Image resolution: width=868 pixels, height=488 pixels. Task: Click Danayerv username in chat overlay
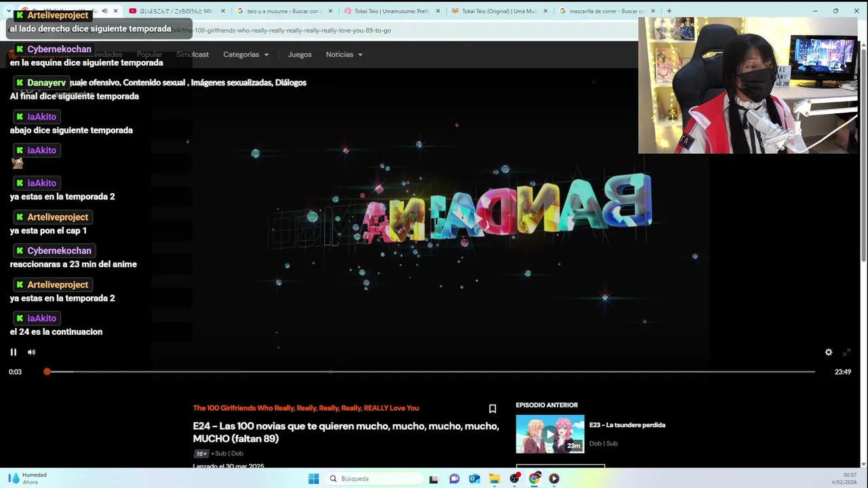[47, 83]
